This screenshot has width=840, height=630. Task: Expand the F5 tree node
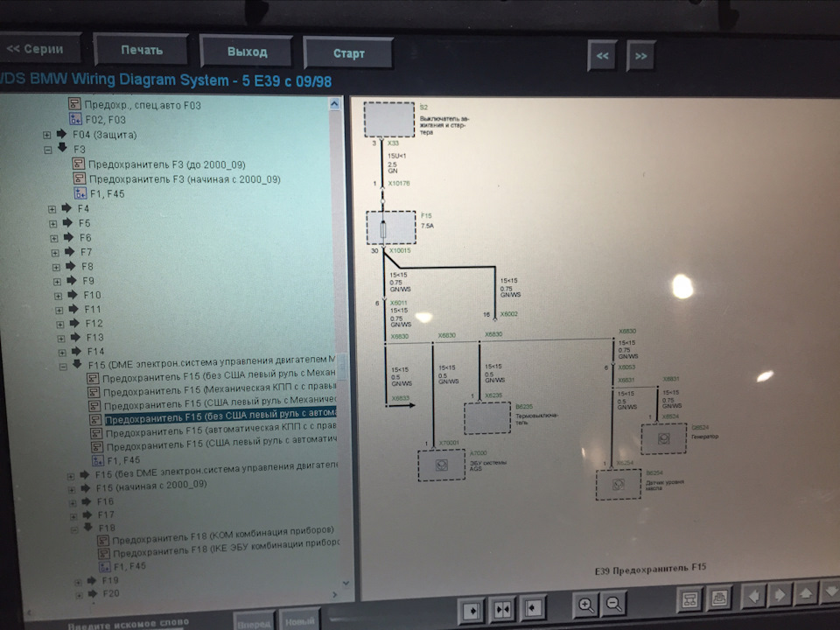point(53,224)
